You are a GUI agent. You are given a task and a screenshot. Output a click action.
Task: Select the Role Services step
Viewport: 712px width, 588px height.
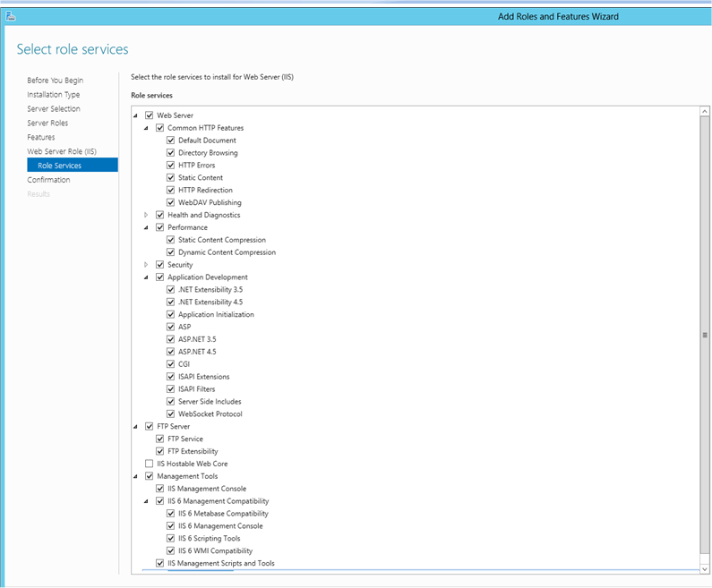73,165
